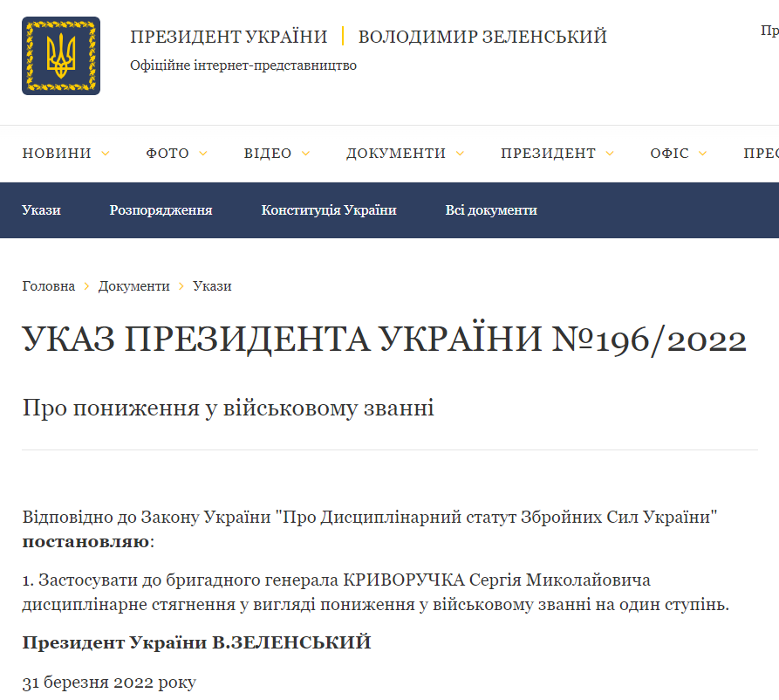Open the Всі документи section

pos(491,209)
